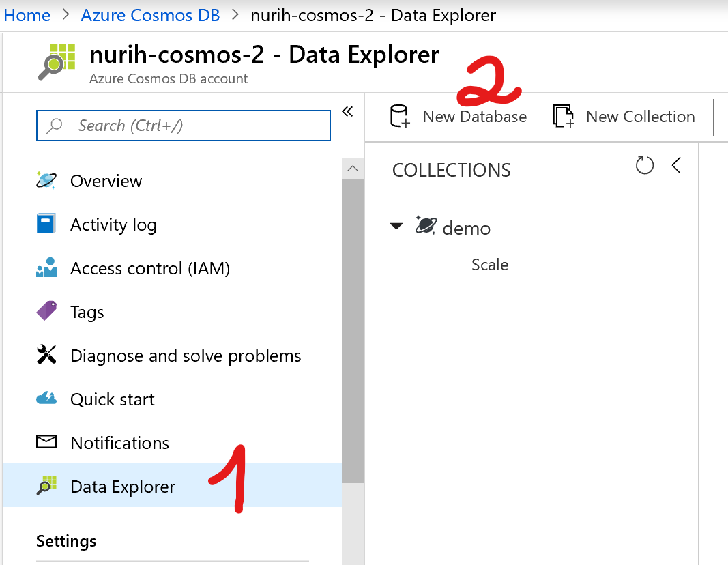The image size is (728, 565).
Task: Click the wrench Diagnose icon
Action: (x=46, y=354)
